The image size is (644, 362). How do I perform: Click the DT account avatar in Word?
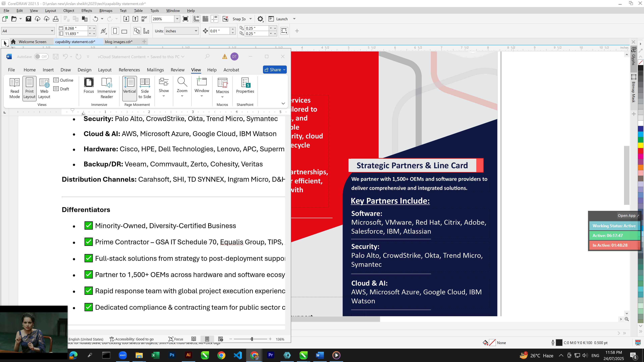pyautogui.click(x=234, y=57)
